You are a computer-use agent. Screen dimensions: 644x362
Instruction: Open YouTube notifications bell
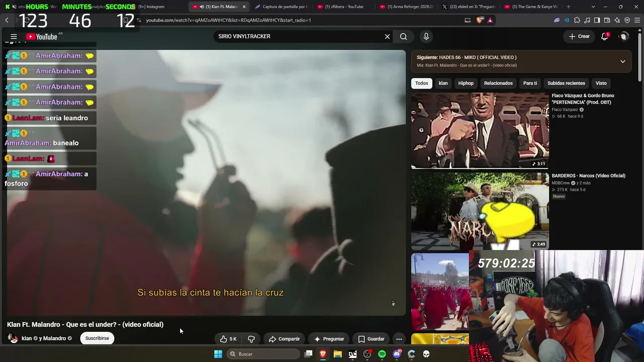[x=605, y=36]
